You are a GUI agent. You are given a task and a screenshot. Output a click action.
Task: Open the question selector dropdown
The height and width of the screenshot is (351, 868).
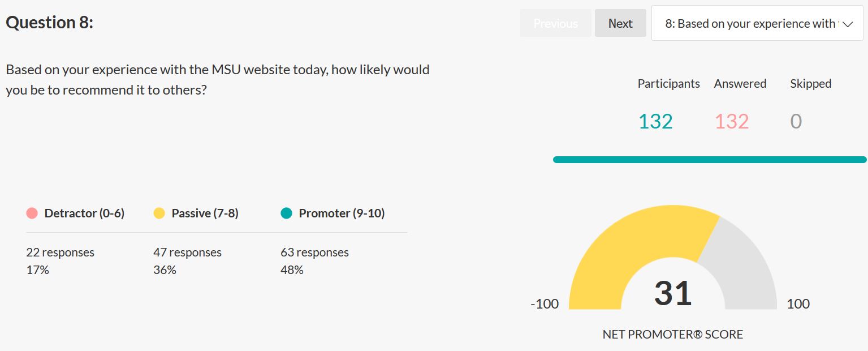(757, 24)
